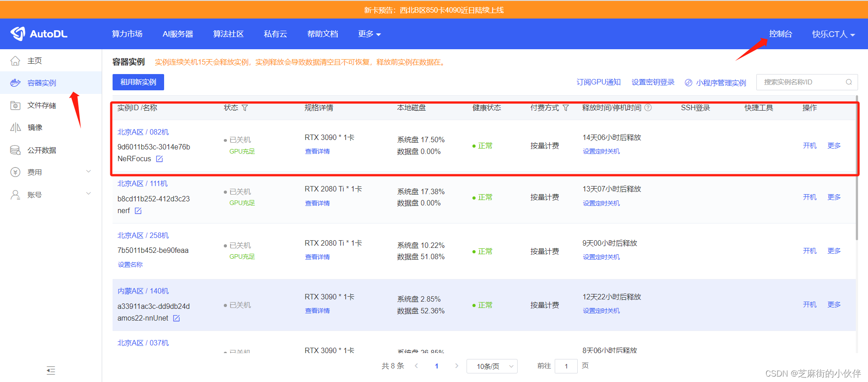The height and width of the screenshot is (382, 868).
Task: Open 控制台 in the top navigation
Action: [x=780, y=34]
